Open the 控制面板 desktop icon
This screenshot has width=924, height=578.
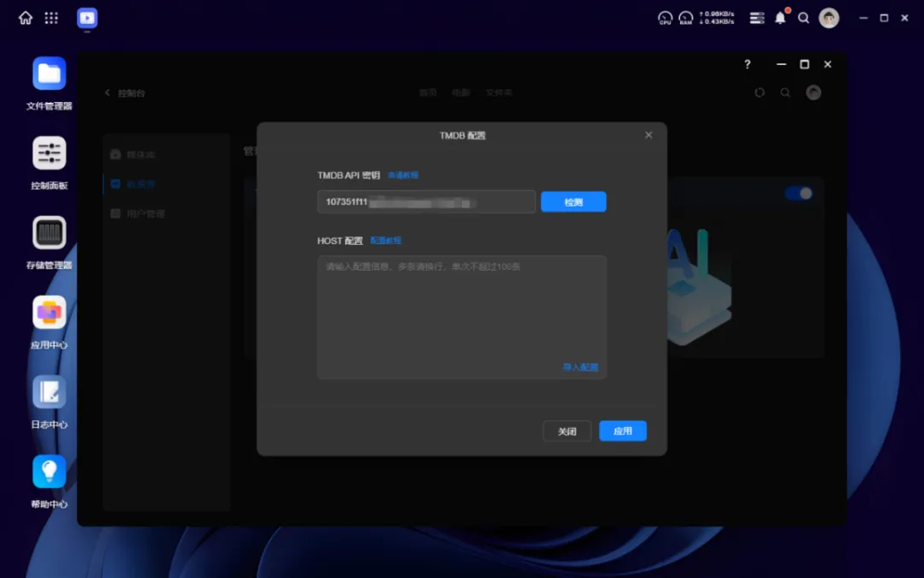(x=50, y=154)
